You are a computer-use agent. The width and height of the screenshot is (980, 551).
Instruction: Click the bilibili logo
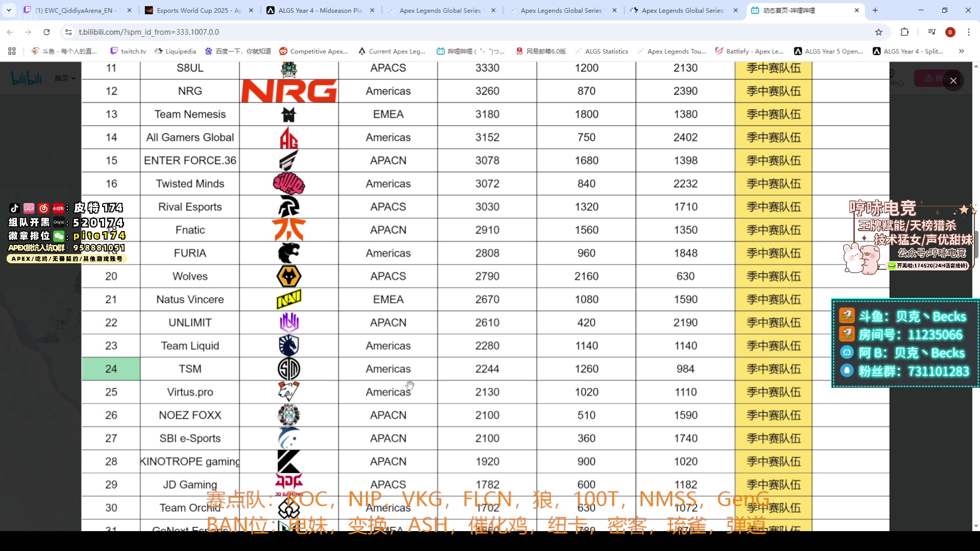(27, 78)
